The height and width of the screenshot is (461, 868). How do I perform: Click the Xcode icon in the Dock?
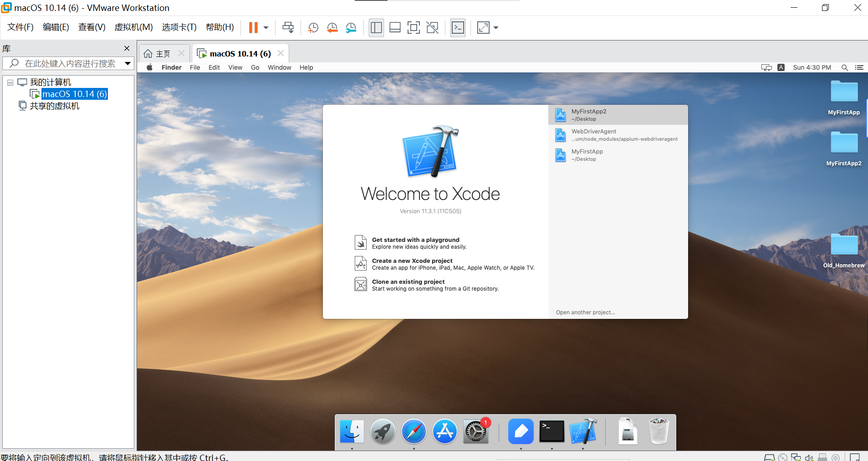(x=582, y=431)
